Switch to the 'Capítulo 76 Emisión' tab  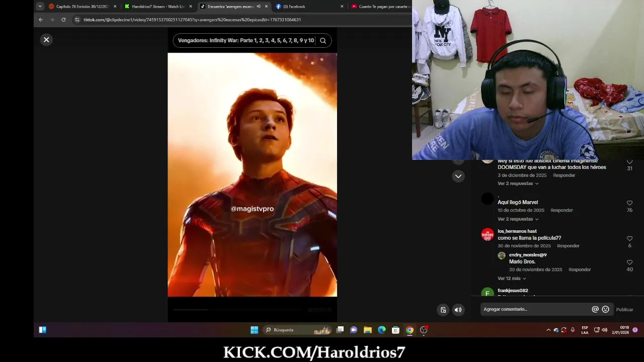coord(83,7)
